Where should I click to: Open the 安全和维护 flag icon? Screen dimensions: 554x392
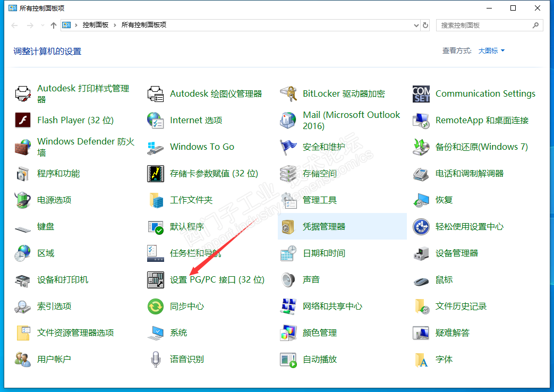coord(288,147)
